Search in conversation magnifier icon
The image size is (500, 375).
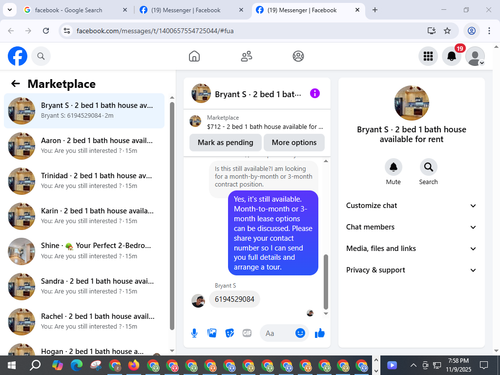click(428, 167)
